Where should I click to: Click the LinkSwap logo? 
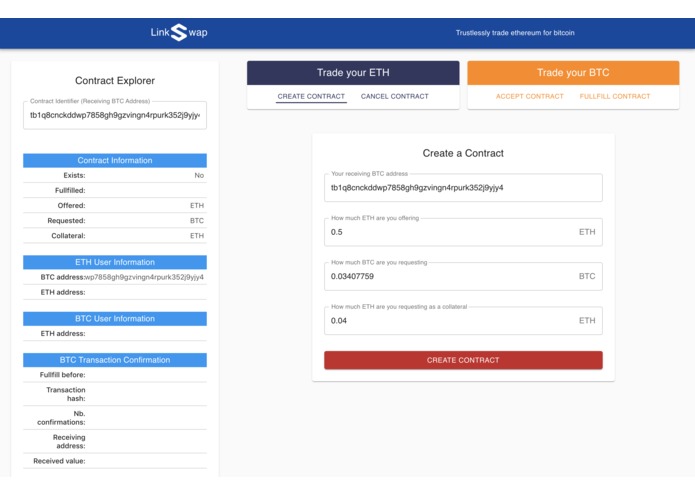tap(179, 32)
